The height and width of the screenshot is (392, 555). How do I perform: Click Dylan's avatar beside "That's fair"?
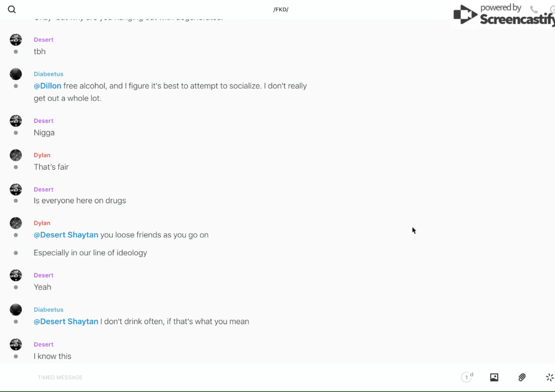(x=16, y=155)
